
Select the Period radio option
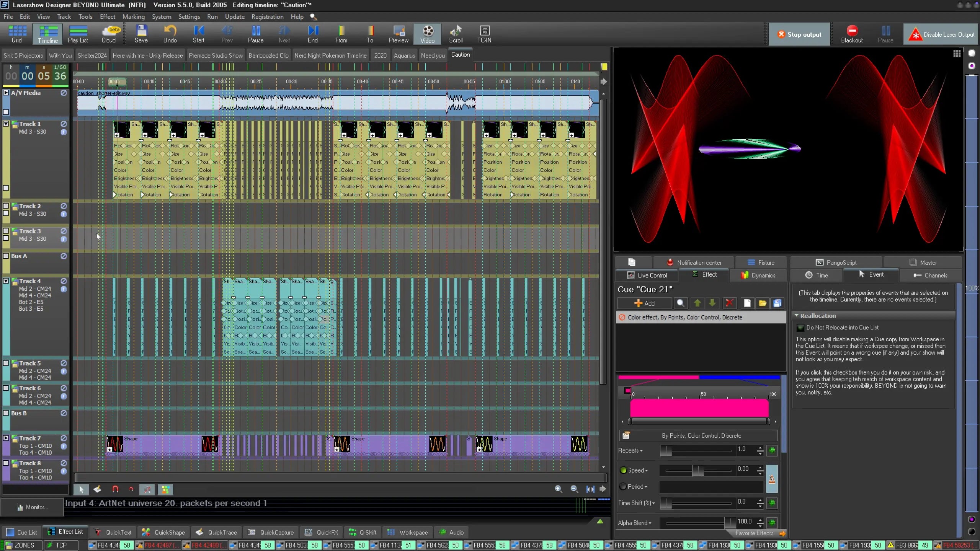[x=623, y=486]
